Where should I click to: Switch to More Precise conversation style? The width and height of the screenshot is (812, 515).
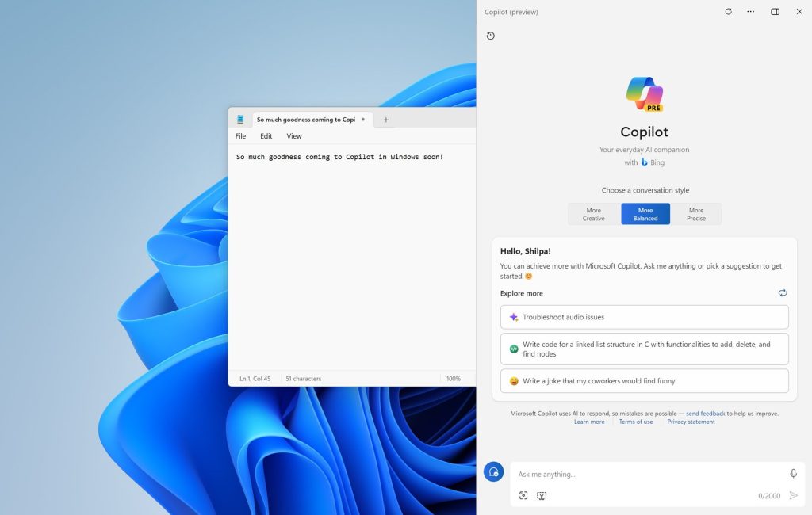(696, 213)
